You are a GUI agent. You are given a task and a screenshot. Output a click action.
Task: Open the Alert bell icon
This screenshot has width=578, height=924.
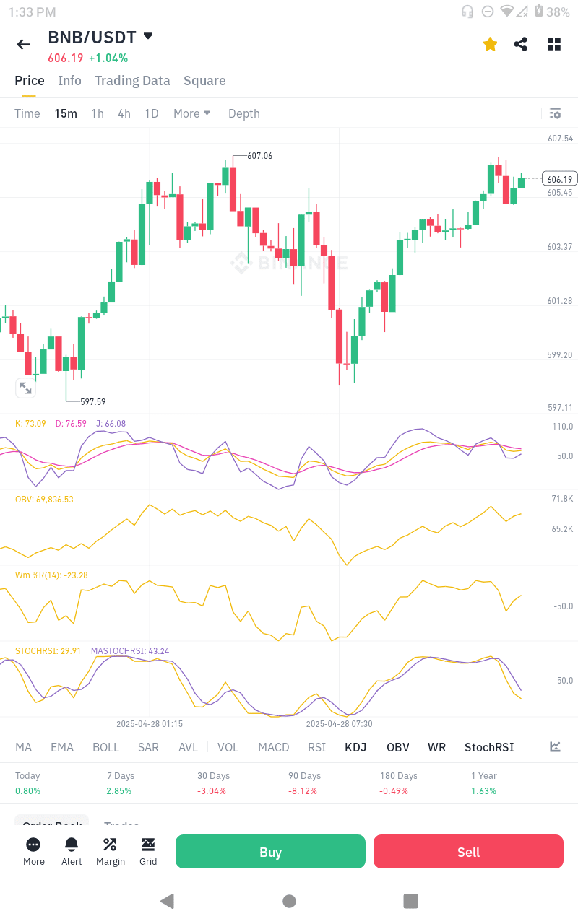coord(72,851)
